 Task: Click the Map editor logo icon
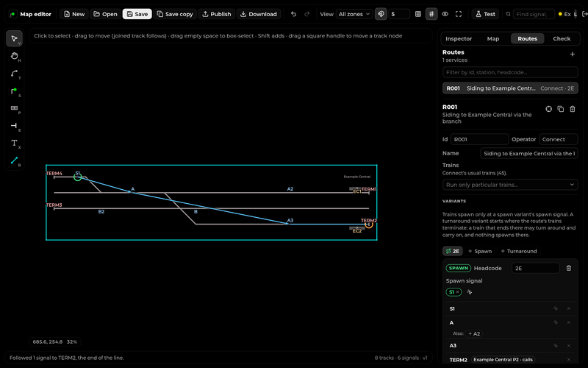12,14
